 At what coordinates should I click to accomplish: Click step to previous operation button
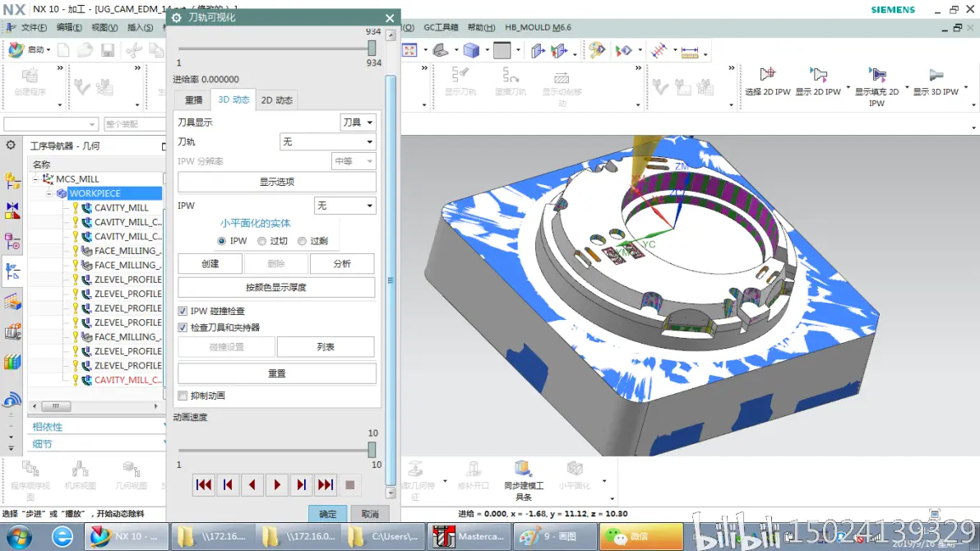228,484
